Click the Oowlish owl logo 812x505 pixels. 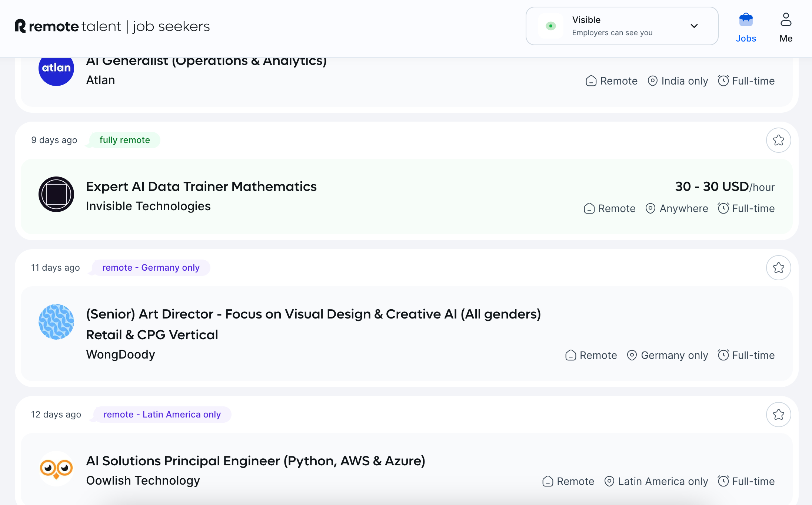click(56, 469)
